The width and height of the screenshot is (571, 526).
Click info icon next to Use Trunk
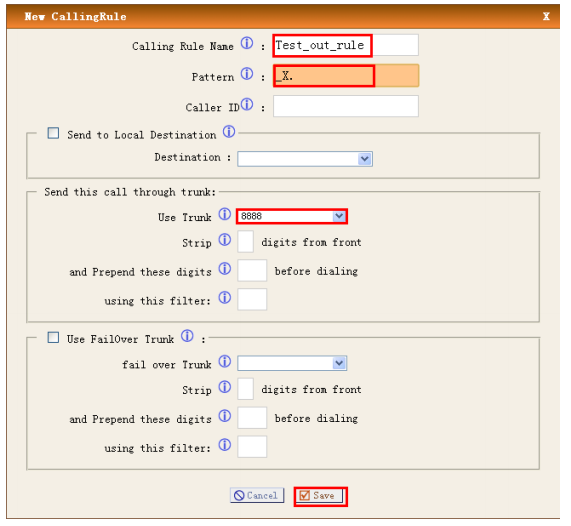click(x=225, y=214)
